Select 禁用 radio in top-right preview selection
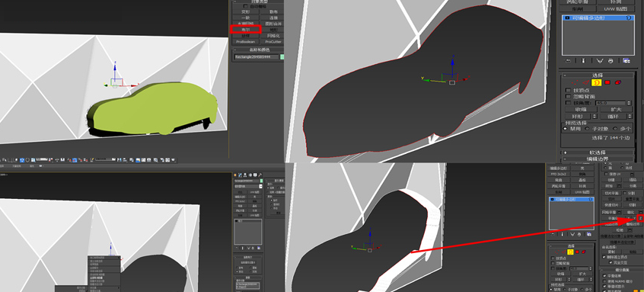Viewport: 644px width, 292px height. coord(565,129)
